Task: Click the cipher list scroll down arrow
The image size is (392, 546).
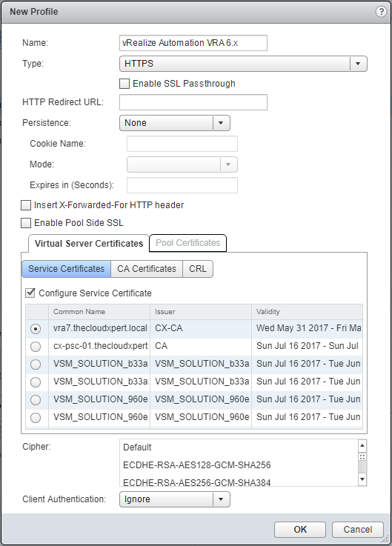Action: 362,479
